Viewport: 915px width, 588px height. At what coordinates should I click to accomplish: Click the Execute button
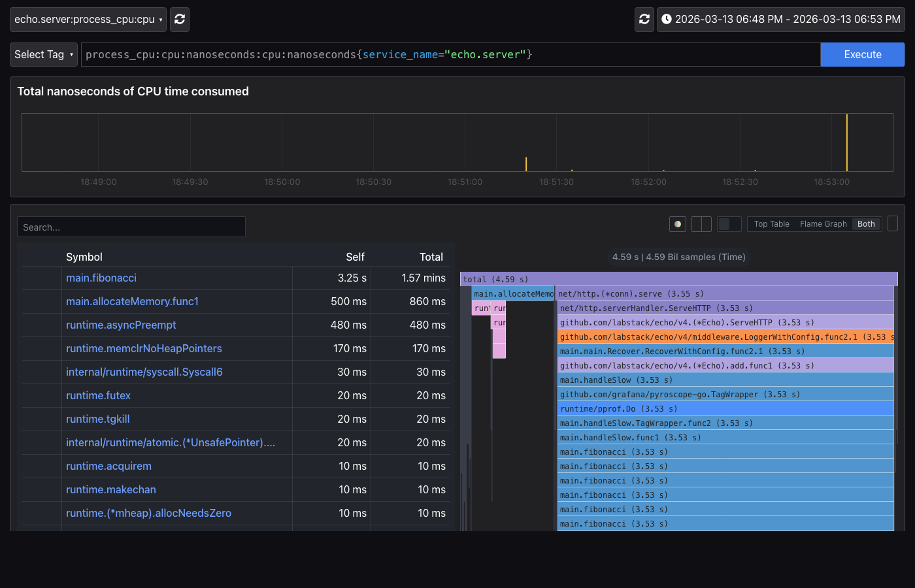pyautogui.click(x=863, y=54)
